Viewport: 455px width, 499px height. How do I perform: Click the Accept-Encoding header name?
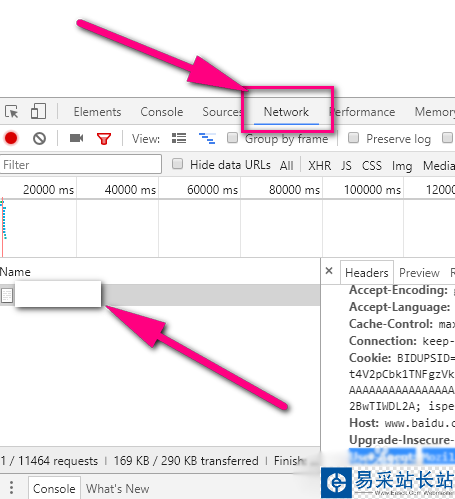coord(398,290)
